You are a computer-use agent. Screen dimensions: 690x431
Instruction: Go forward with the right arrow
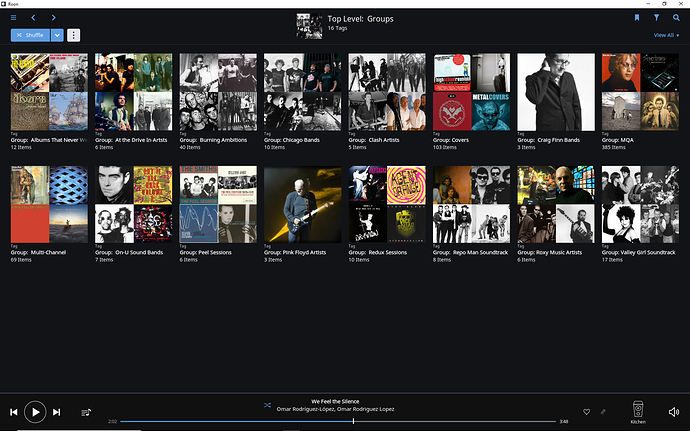point(53,18)
